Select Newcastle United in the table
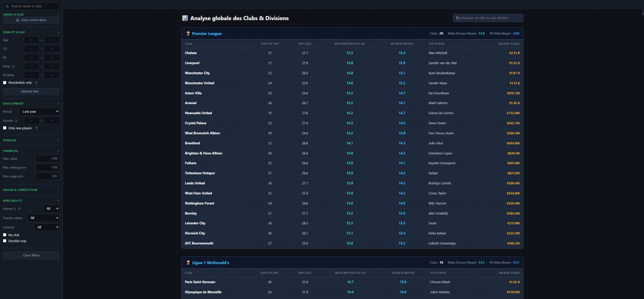Viewport: 644px width, 299px height. (198, 113)
